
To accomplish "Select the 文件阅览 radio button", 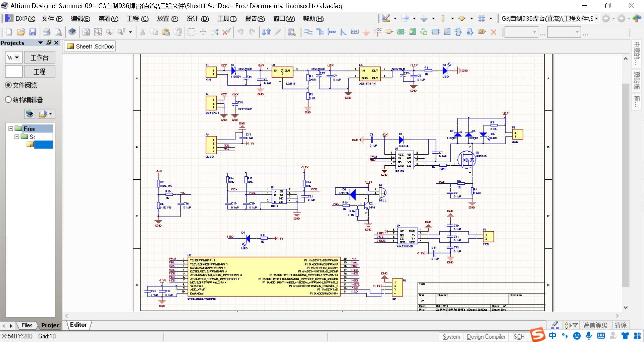I will click(8, 85).
